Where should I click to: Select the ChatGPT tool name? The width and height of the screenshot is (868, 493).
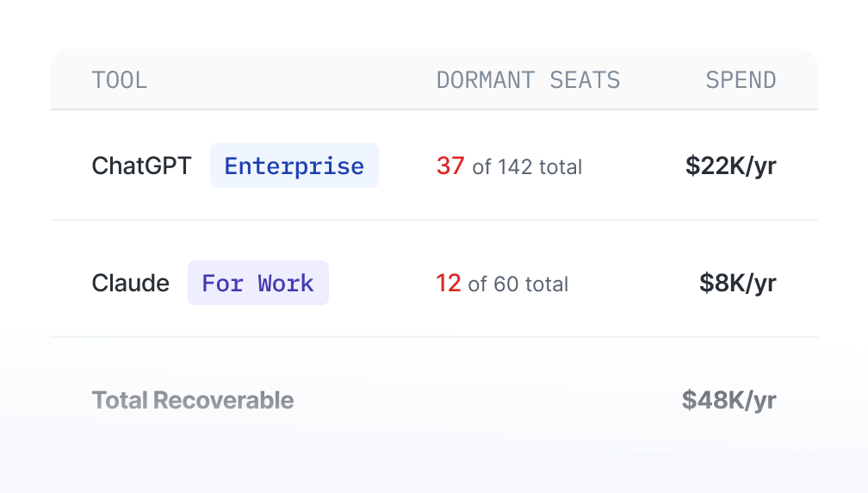142,165
